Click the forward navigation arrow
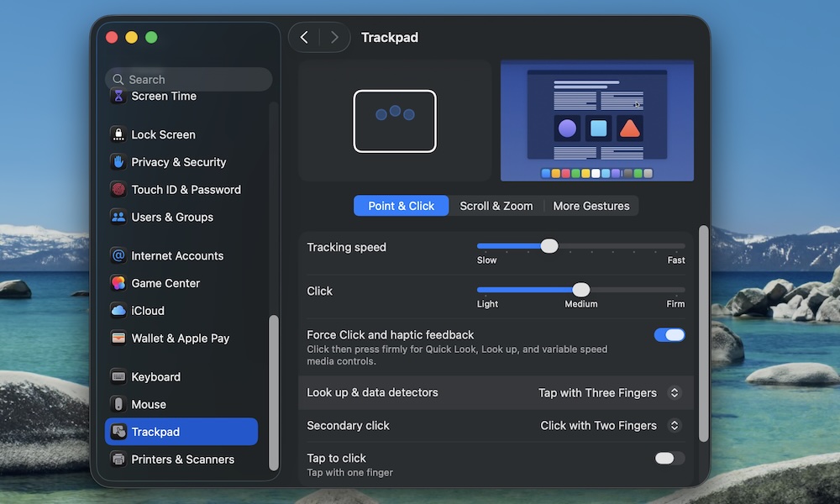Viewport: 840px width, 504px height. click(x=333, y=37)
